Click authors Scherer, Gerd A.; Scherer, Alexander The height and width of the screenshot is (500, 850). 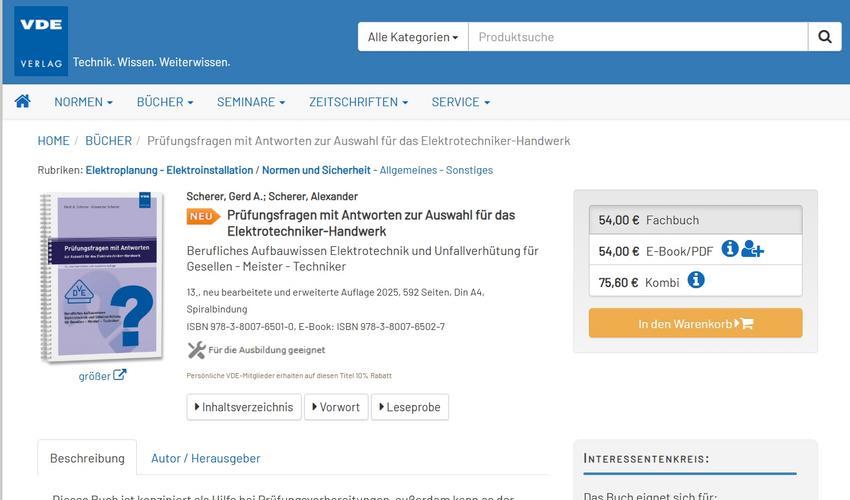272,196
